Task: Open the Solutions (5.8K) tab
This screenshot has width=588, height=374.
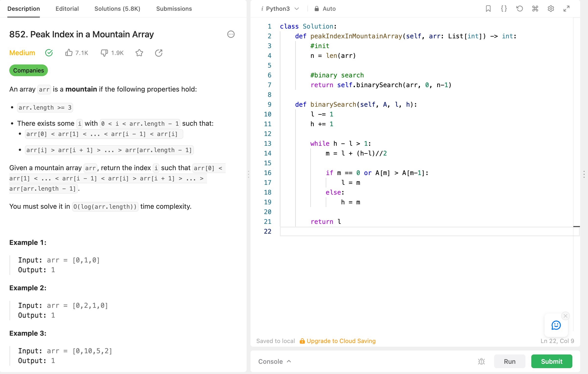Action: pyautogui.click(x=117, y=9)
